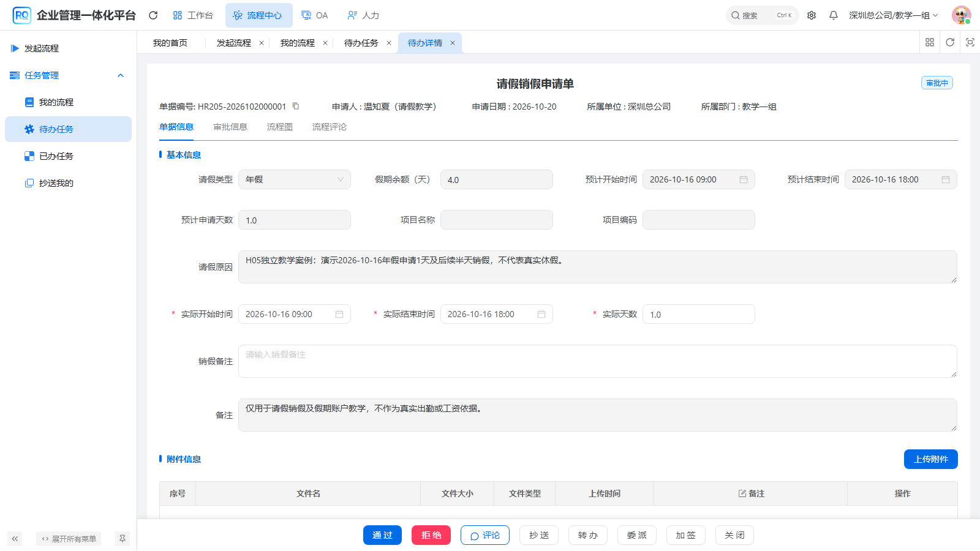Click the 转办 button

coord(588,535)
